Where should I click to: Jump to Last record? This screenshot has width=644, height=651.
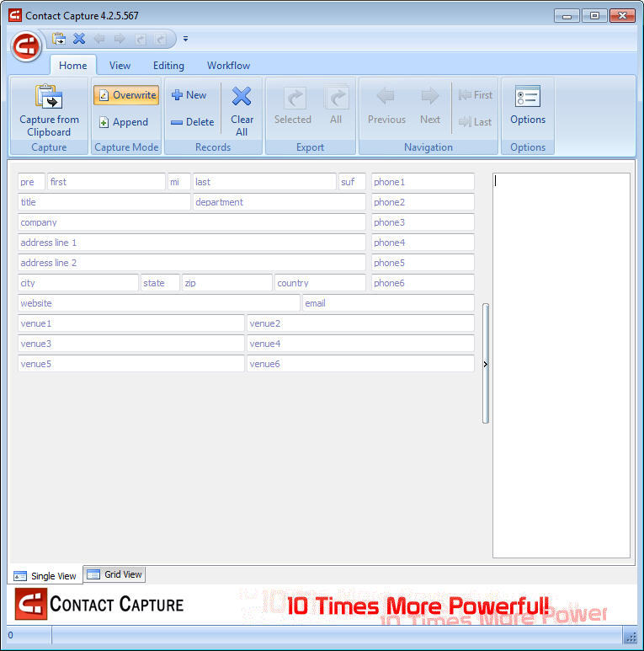(475, 122)
